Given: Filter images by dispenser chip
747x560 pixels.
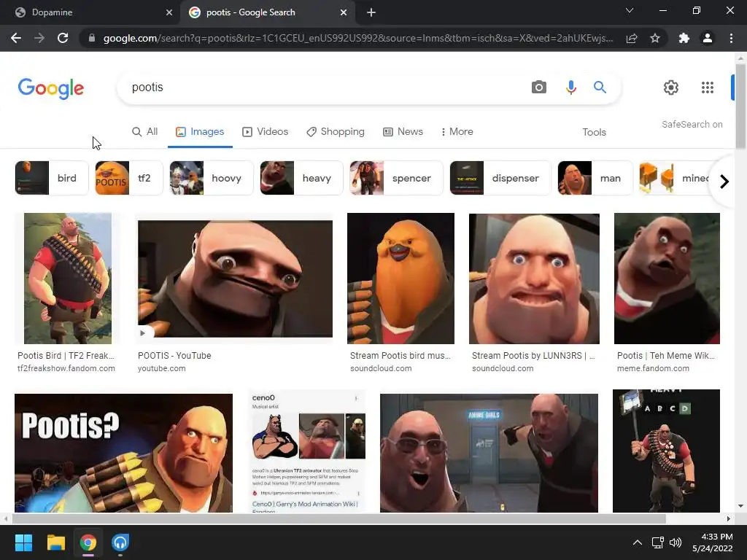Looking at the screenshot, I should coord(500,178).
